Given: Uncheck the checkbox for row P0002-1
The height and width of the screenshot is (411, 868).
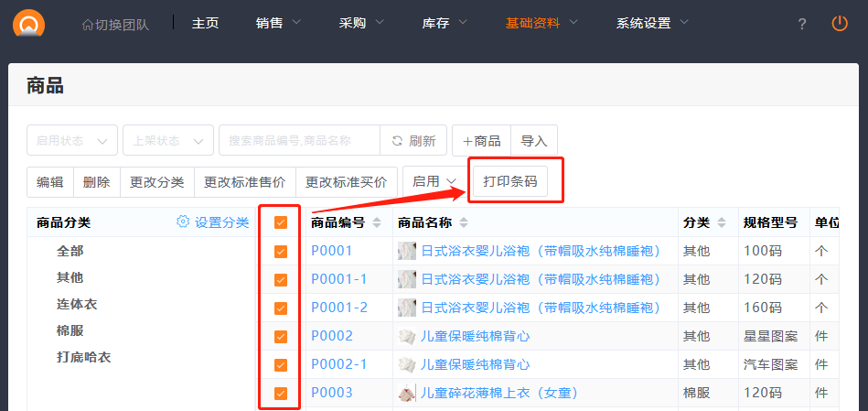Looking at the screenshot, I should [x=281, y=365].
